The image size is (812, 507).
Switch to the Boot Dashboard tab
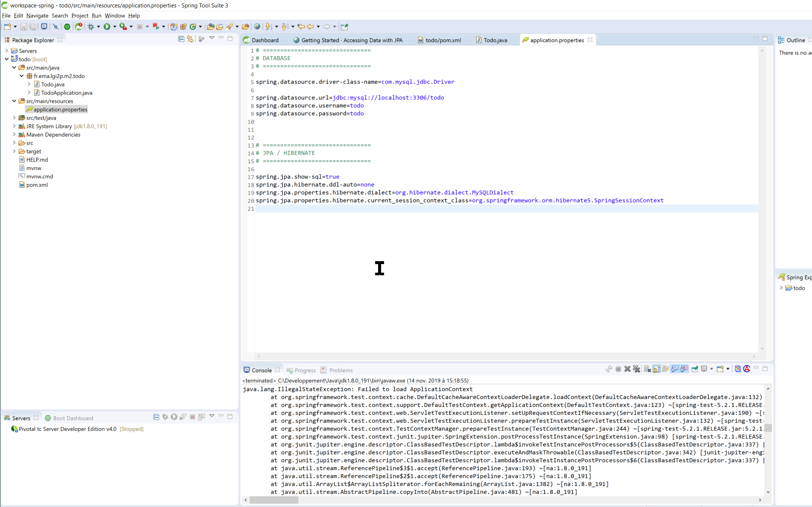click(69, 418)
